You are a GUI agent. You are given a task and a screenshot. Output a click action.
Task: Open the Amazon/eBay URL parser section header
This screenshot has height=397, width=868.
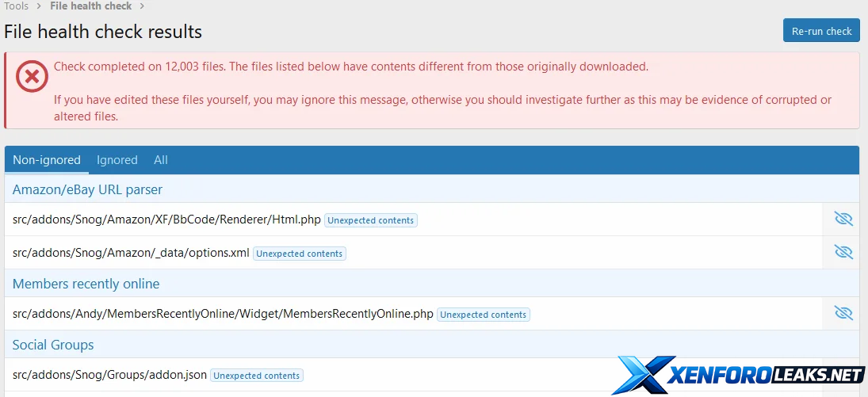click(x=87, y=189)
